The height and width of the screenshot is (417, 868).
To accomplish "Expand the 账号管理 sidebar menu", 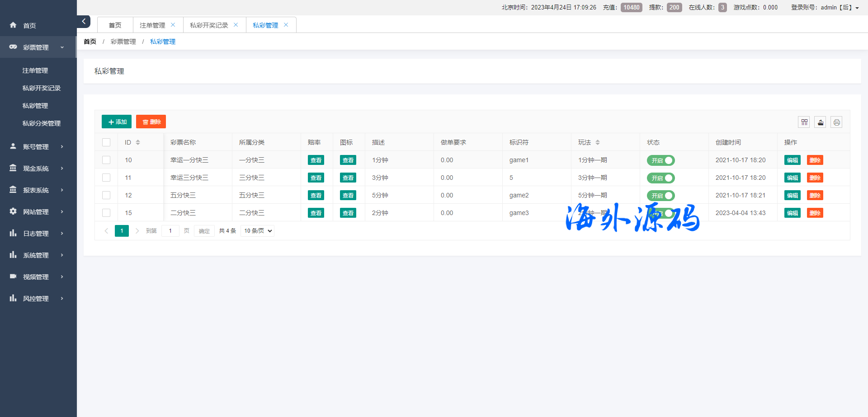I will (x=36, y=147).
